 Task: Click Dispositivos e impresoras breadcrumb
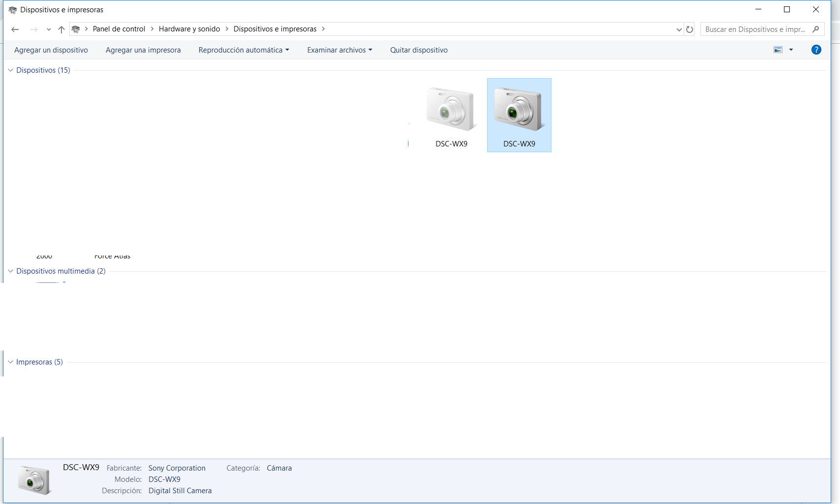(275, 29)
